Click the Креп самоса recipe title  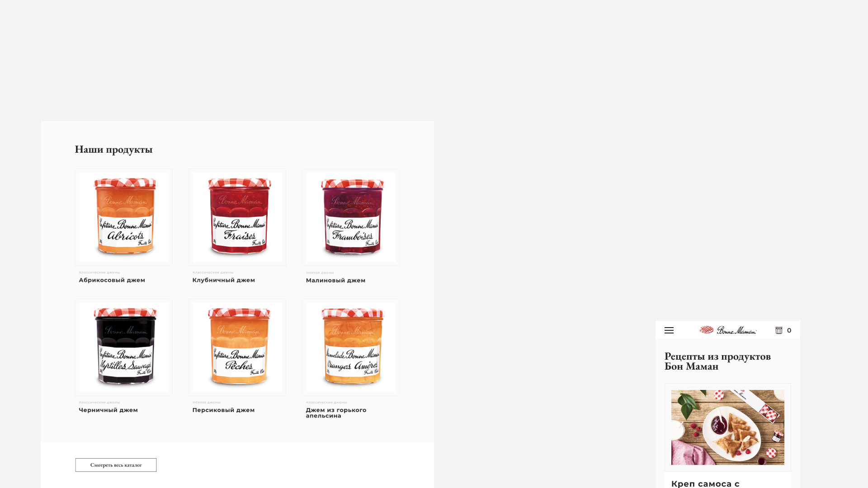(x=705, y=484)
